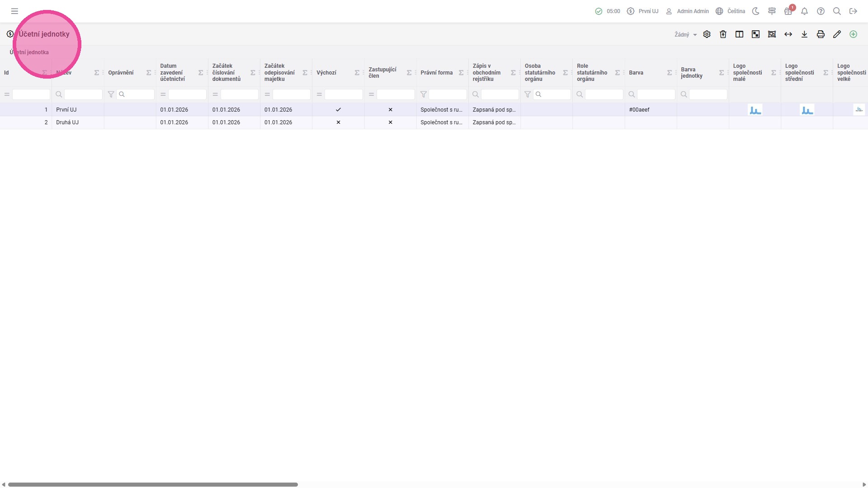Open the Žádný layout dropdown
This screenshot has height=488, width=868.
(x=685, y=35)
